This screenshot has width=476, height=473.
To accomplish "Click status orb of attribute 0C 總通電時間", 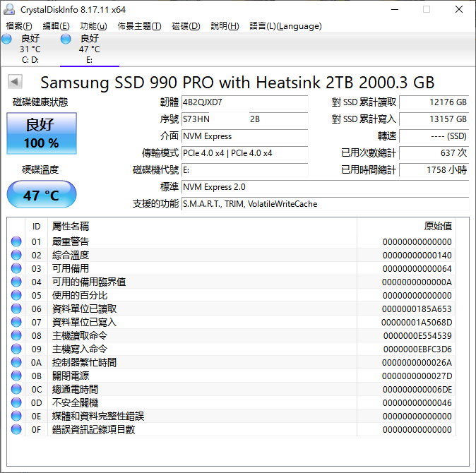I will 16,389.
